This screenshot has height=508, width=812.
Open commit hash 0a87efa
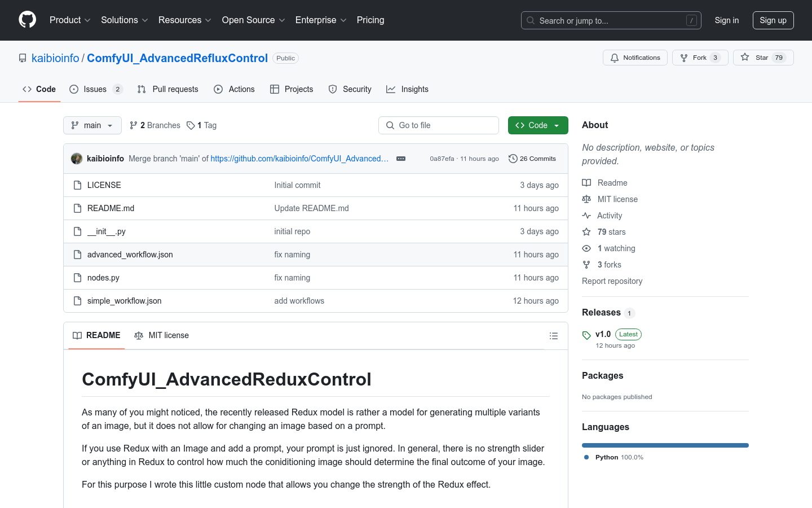click(x=442, y=159)
